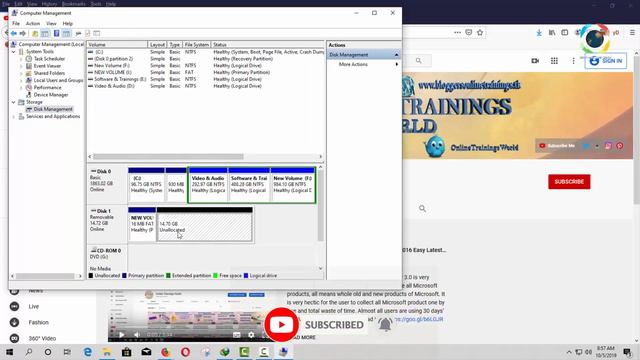Click the Firefox bookmark star icon
The height and width of the screenshot is (360, 640).
[480, 33]
